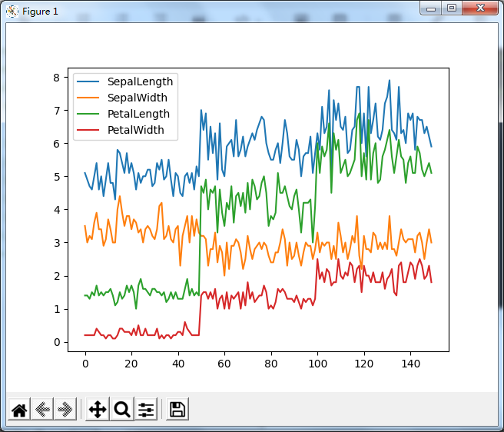Click the y-axis tick label 7
The height and width of the screenshot is (432, 504).
point(57,111)
